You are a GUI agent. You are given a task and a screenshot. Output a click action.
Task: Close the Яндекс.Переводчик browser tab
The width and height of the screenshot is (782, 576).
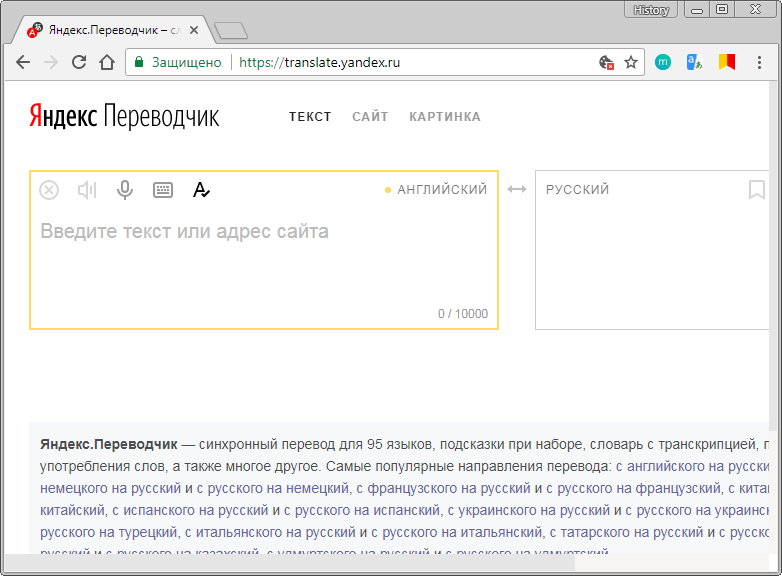pyautogui.click(x=194, y=30)
